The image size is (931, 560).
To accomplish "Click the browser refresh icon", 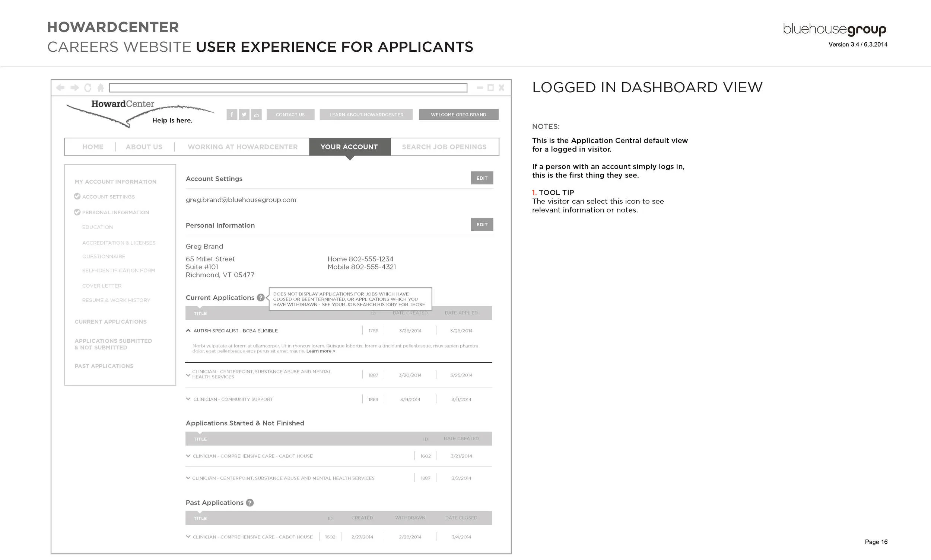I will (x=88, y=87).
